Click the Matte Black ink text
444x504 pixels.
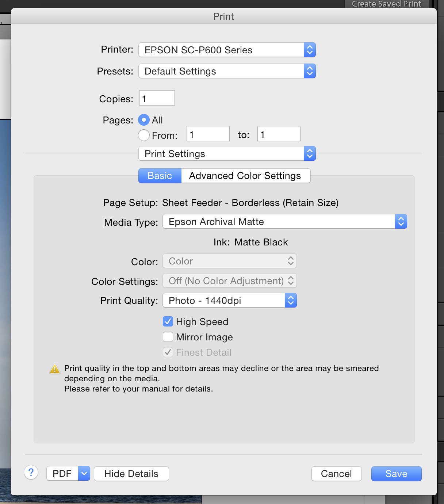261,242
